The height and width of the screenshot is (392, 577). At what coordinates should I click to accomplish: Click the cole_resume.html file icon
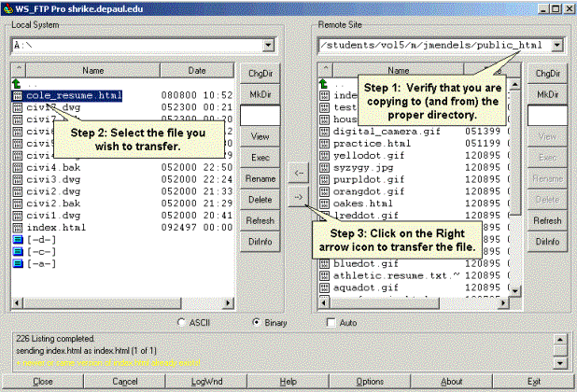(18, 95)
